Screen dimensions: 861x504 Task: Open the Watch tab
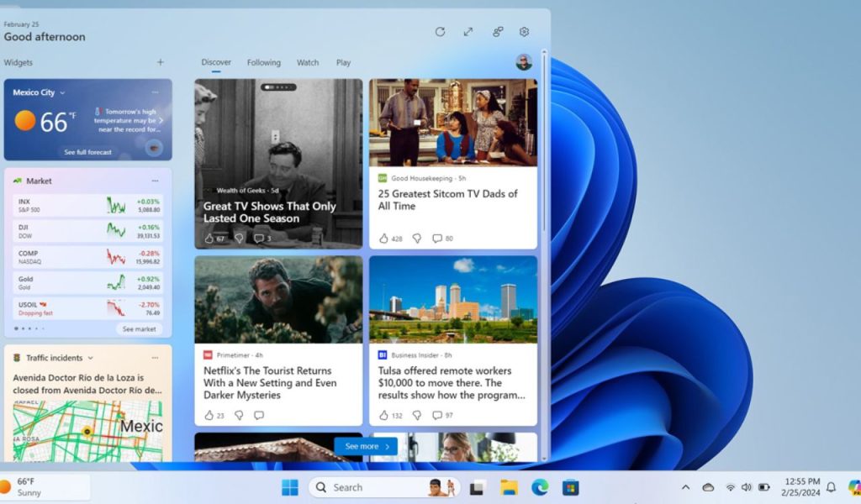tap(308, 61)
